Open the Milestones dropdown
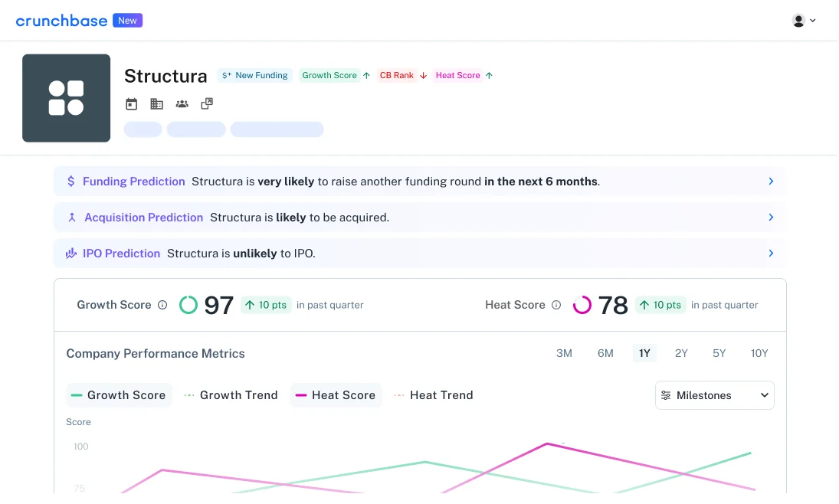The width and height of the screenshot is (839, 504). click(x=715, y=395)
